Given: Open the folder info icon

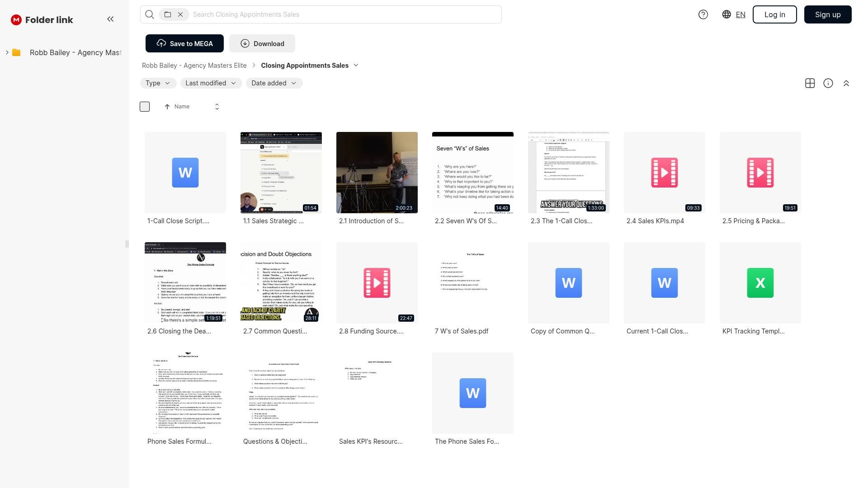Looking at the screenshot, I should (x=828, y=83).
